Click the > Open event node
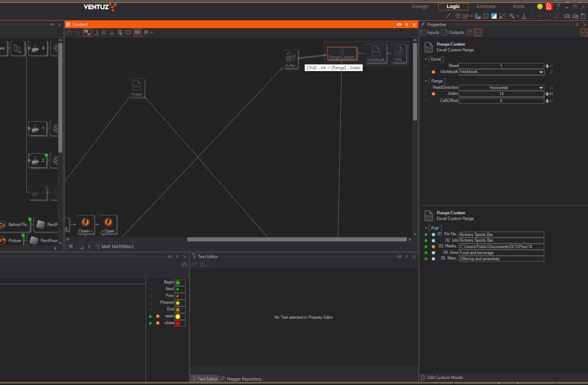The width and height of the screenshot is (588, 385). point(108,225)
